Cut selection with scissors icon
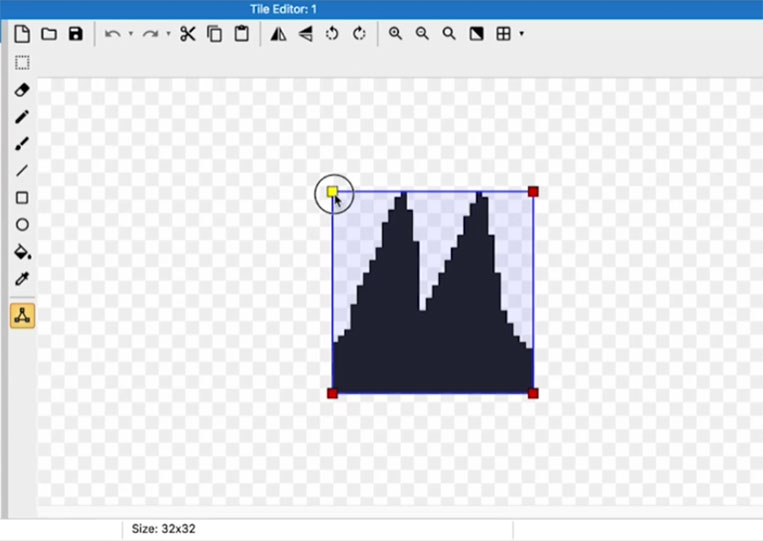This screenshot has width=763, height=541. (187, 34)
